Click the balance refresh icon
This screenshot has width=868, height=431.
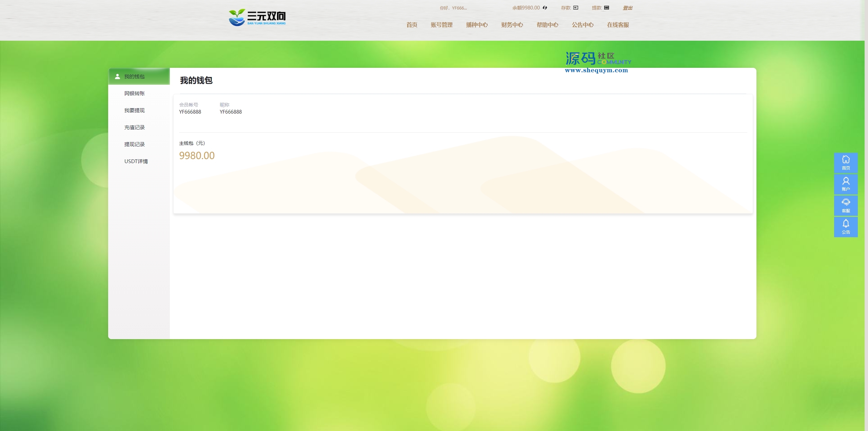[545, 8]
